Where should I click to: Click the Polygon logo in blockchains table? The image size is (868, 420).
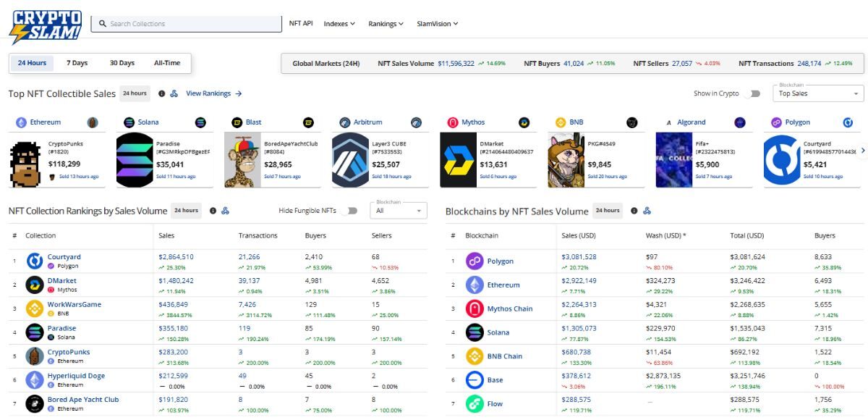click(475, 261)
